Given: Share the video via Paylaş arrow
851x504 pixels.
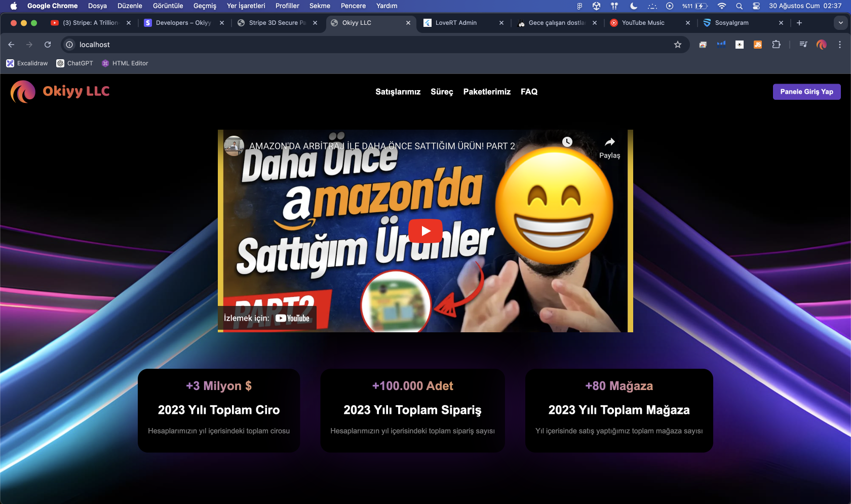Looking at the screenshot, I should pos(610,147).
